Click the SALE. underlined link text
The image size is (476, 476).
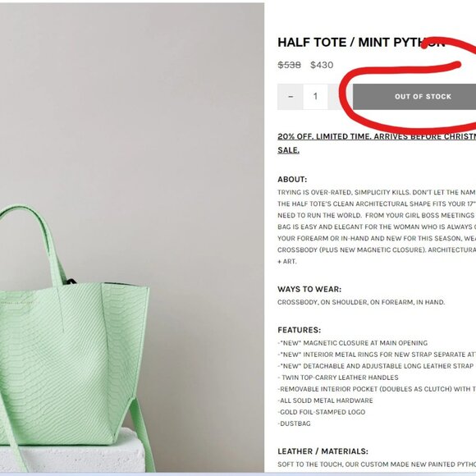288,150
